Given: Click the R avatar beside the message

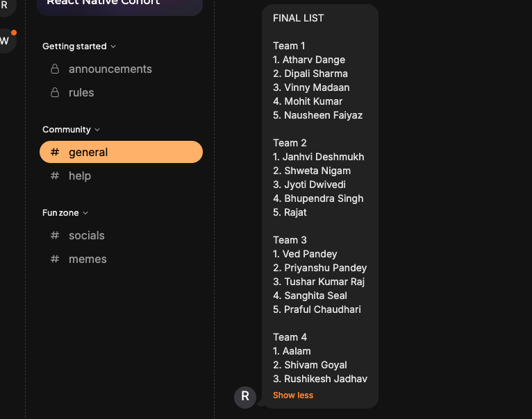Looking at the screenshot, I should point(245,397).
